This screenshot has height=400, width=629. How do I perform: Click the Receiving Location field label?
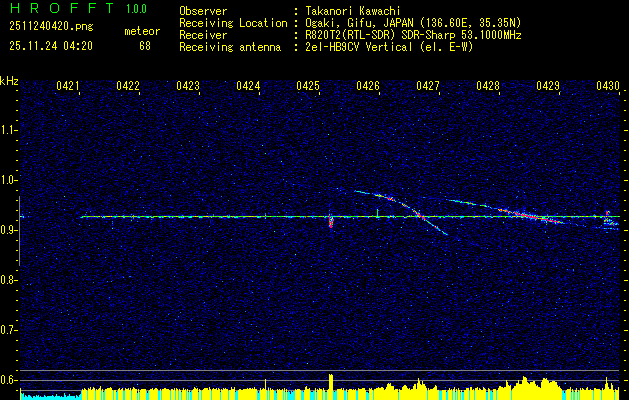[233, 23]
